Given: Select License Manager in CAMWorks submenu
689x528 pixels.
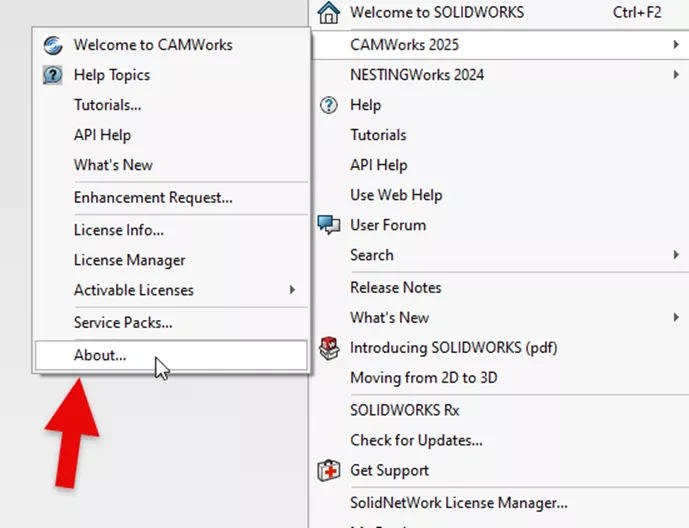Looking at the screenshot, I should (171, 260).
